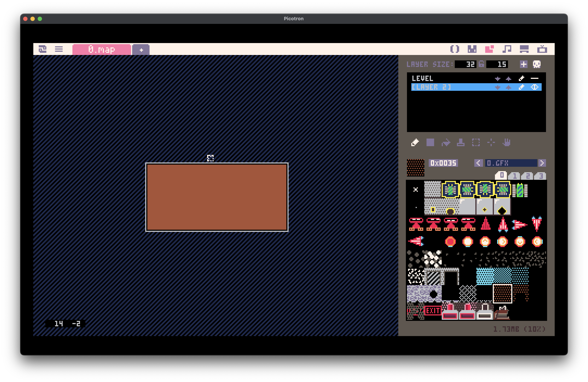This screenshot has width=588, height=382.
Task: Select the dashed rectangle selection tool
Action: click(x=476, y=142)
